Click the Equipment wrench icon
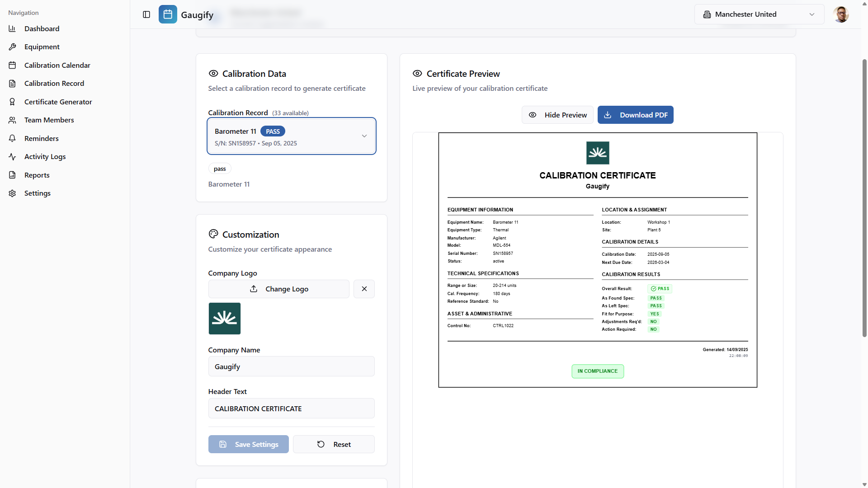 pyautogui.click(x=12, y=47)
